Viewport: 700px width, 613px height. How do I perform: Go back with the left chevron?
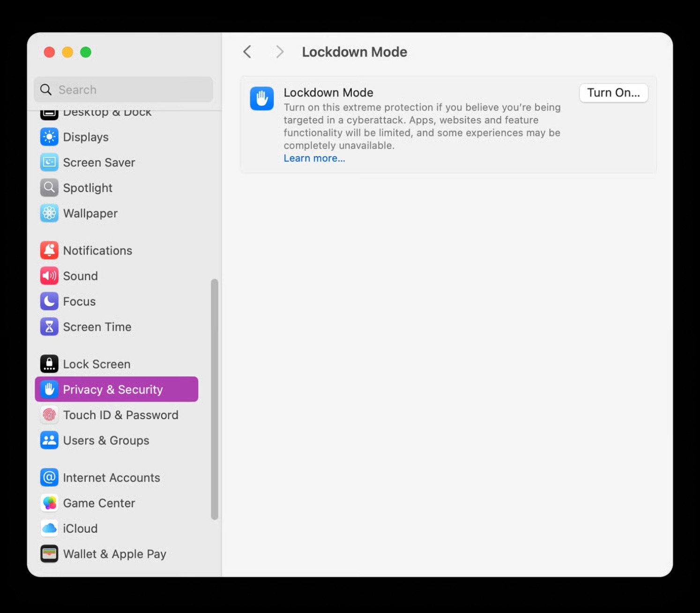point(247,52)
